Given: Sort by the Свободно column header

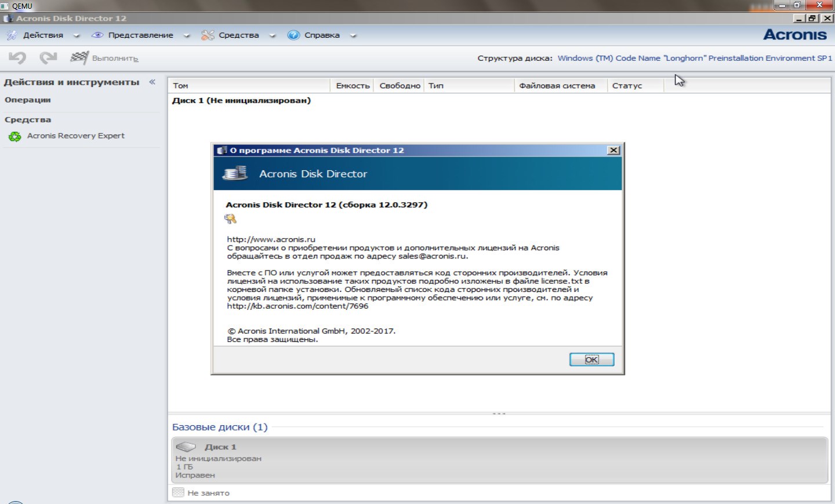Looking at the screenshot, I should click(400, 85).
